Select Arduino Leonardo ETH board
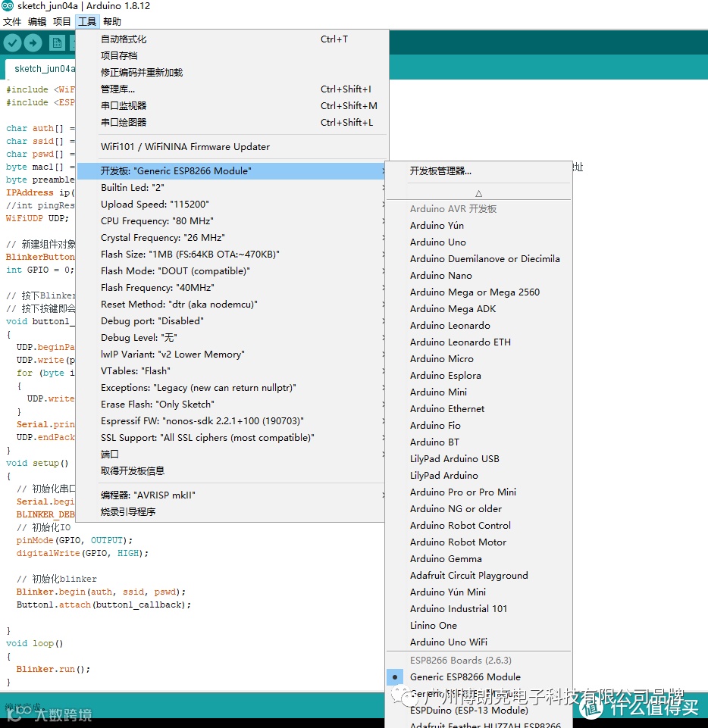708x728 pixels. 478,342
